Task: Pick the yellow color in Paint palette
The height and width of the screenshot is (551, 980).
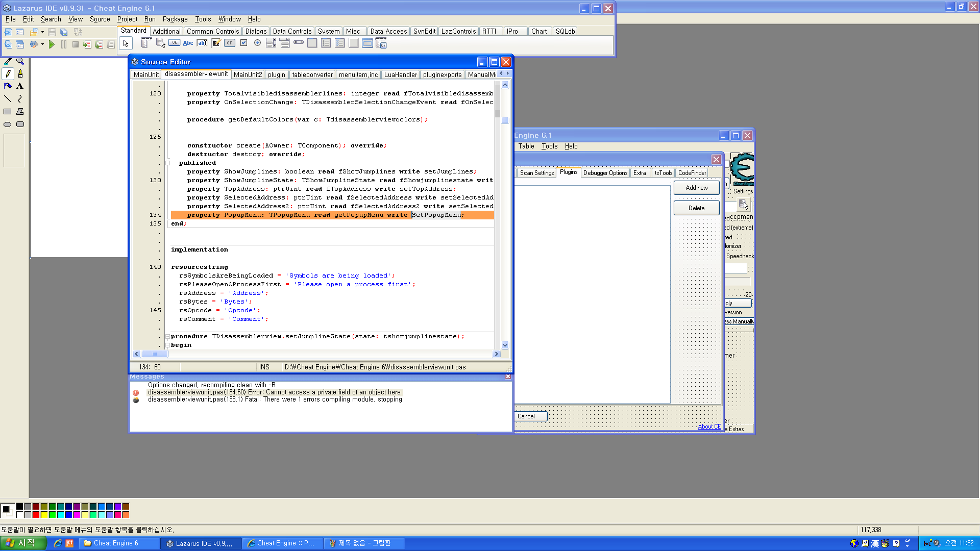Action: tap(44, 515)
